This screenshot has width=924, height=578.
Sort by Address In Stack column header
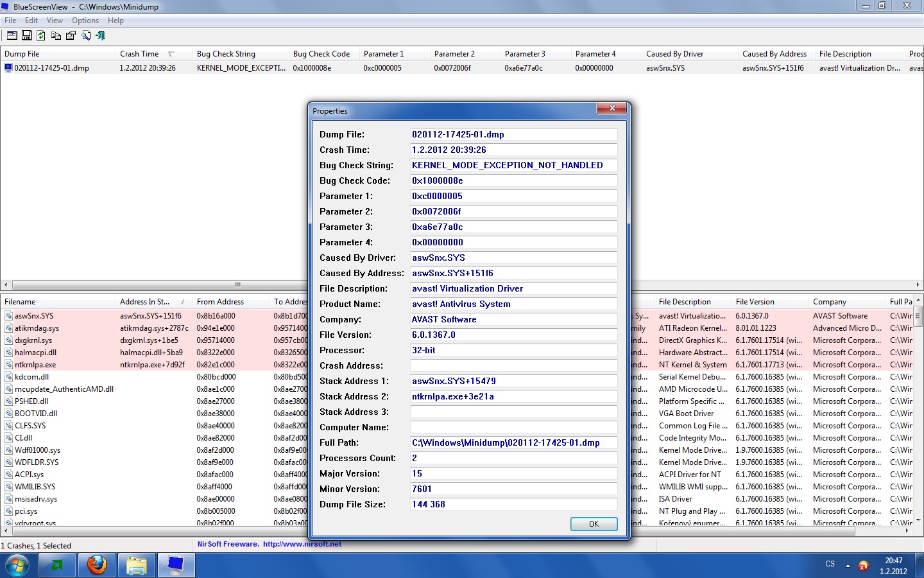click(144, 302)
